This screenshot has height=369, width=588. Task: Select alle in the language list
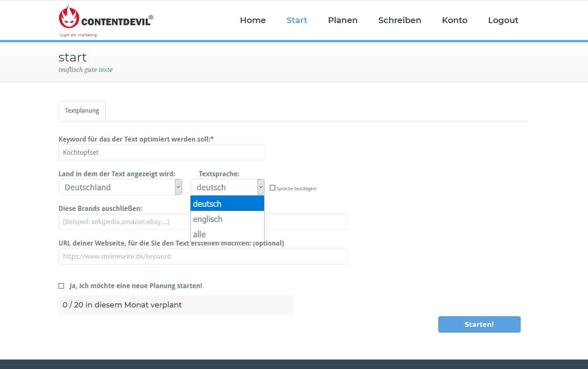[227, 234]
